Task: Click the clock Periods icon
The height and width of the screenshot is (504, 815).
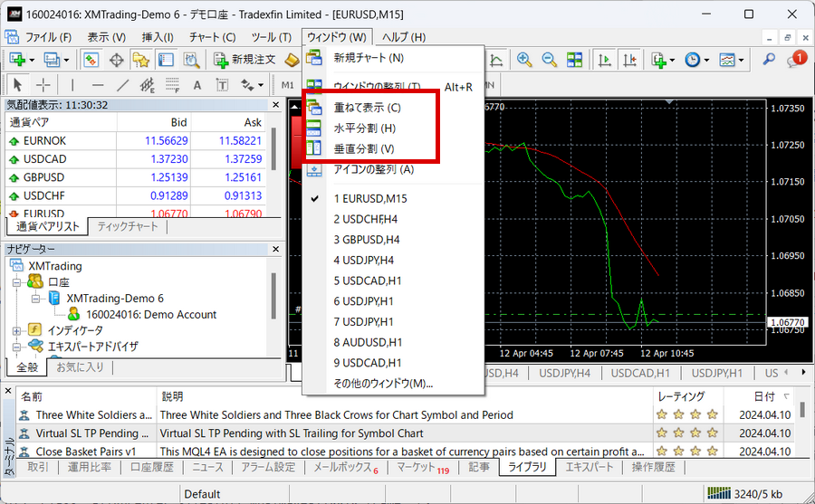Action: click(x=693, y=60)
